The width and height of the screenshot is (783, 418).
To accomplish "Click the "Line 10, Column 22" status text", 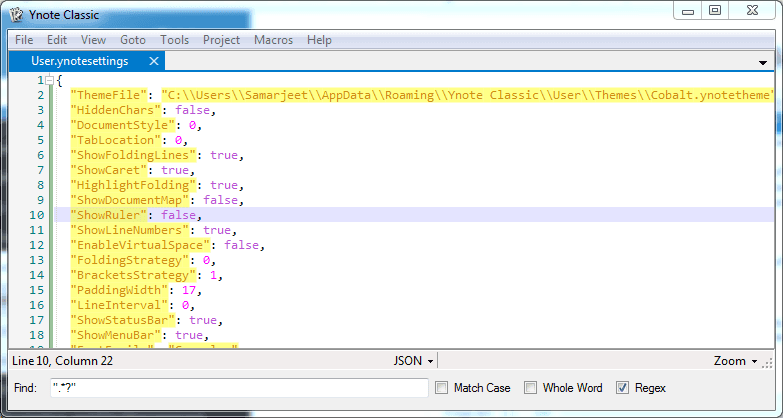I will tap(62, 361).
